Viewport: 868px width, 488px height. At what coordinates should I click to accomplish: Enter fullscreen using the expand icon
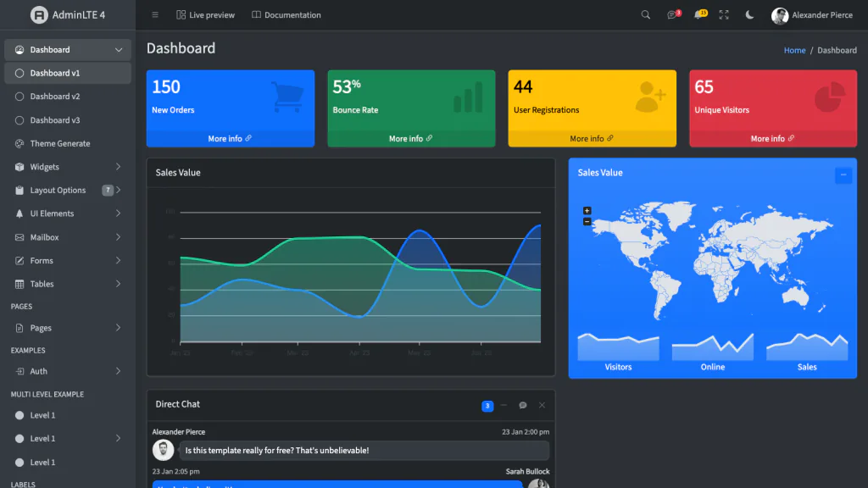(724, 15)
